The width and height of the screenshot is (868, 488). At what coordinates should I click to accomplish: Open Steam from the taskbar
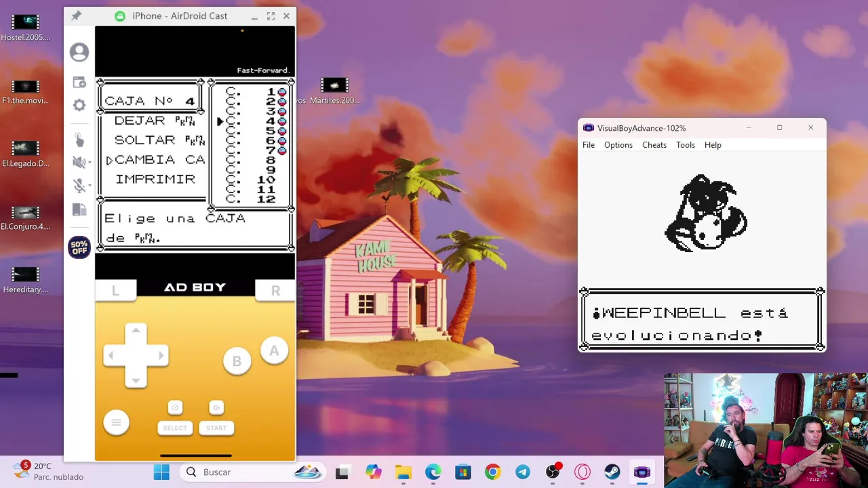[x=612, y=472]
